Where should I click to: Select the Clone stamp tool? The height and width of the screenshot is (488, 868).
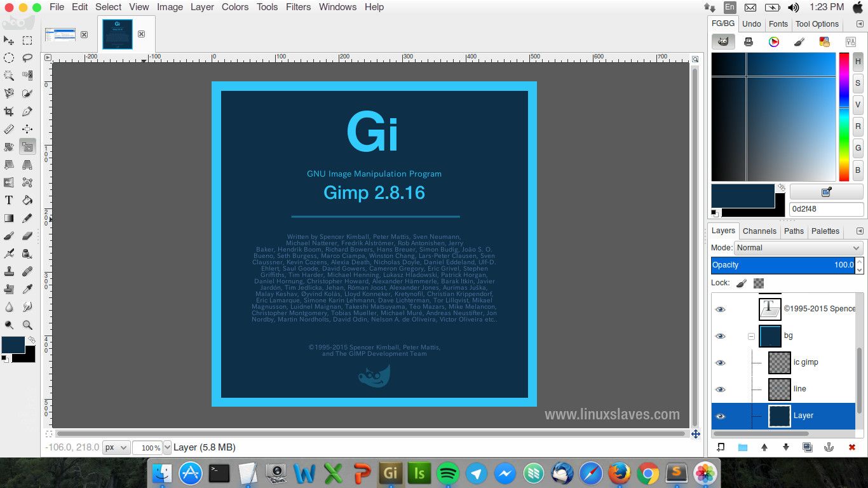(9, 271)
